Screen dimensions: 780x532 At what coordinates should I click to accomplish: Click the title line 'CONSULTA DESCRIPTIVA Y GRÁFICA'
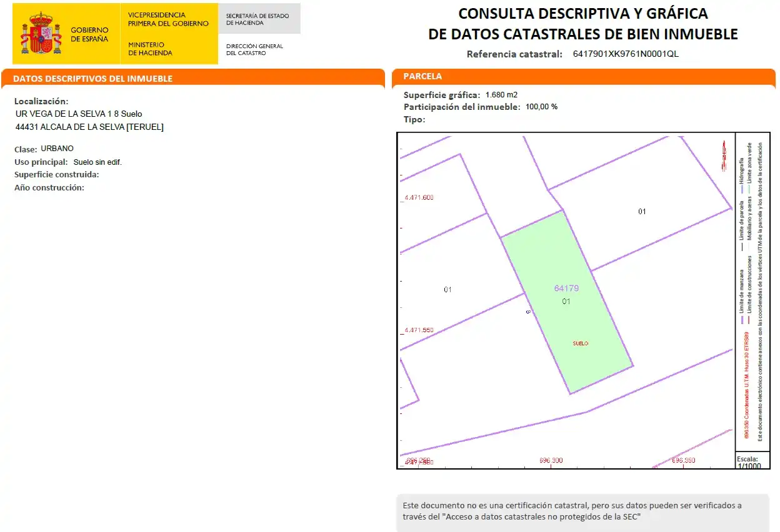(583, 14)
